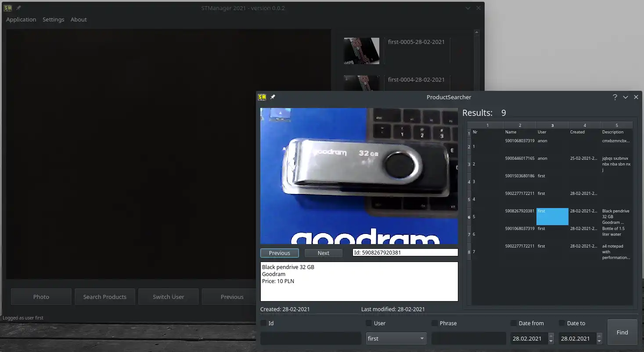
Task: Click the 'jqbqs sxzbnvx' description cell
Action: [x=617, y=164]
